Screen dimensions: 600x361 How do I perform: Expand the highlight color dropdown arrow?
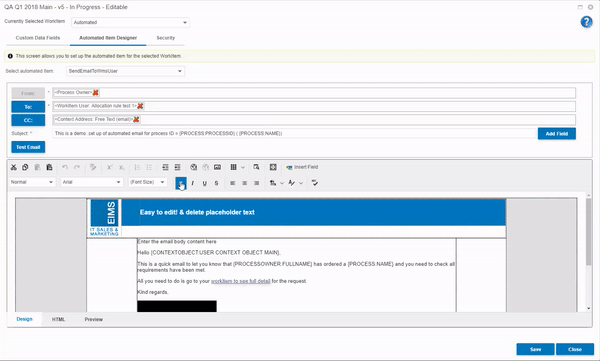pos(301,183)
